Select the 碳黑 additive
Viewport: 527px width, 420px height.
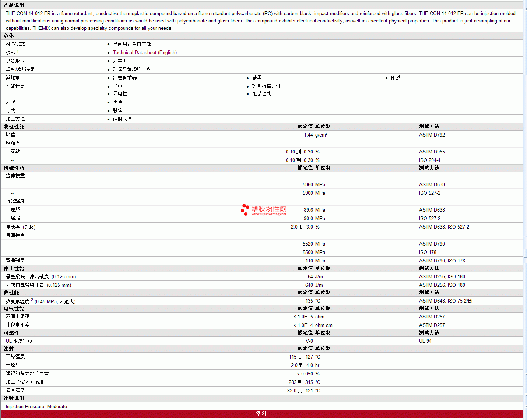[257, 78]
